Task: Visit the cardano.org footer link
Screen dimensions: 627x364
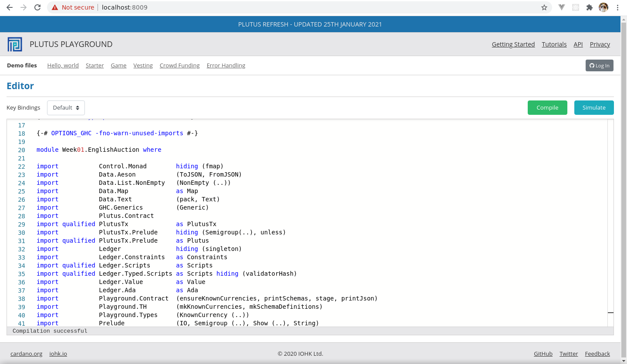Action: click(x=27, y=354)
